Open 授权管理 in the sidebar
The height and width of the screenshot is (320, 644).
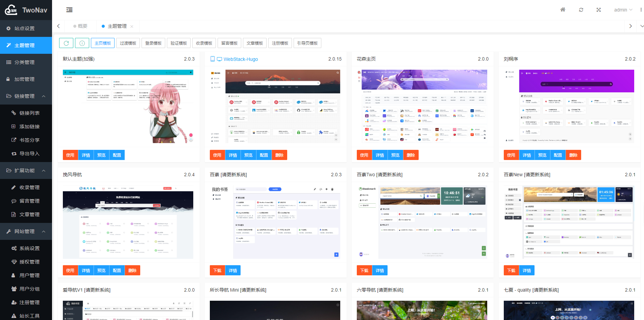coord(26,262)
